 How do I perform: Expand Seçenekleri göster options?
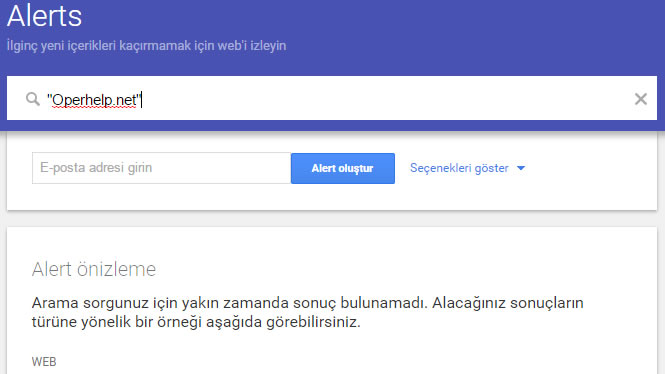[467, 168]
